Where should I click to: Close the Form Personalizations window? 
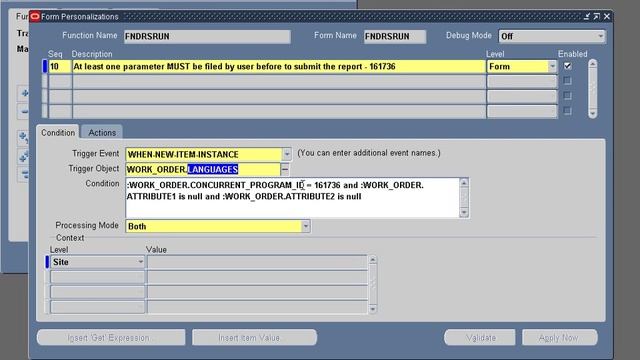[607, 16]
